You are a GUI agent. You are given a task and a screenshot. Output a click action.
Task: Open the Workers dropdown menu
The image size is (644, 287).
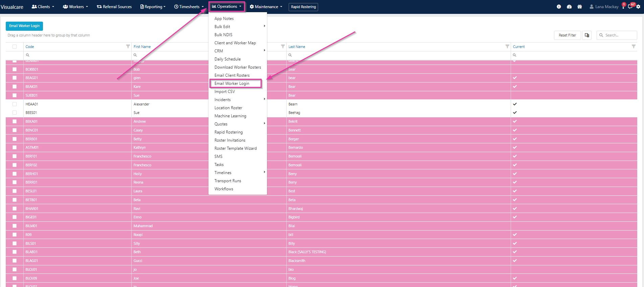click(x=75, y=7)
